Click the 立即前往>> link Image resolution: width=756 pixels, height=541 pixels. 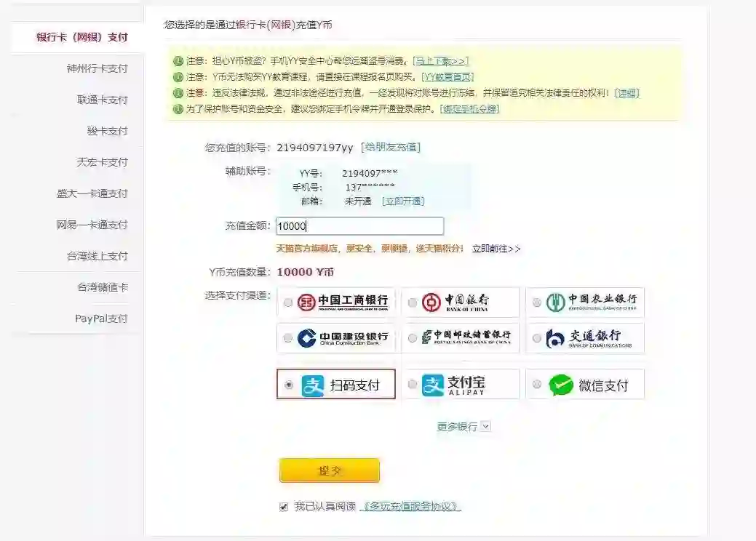tap(496, 249)
